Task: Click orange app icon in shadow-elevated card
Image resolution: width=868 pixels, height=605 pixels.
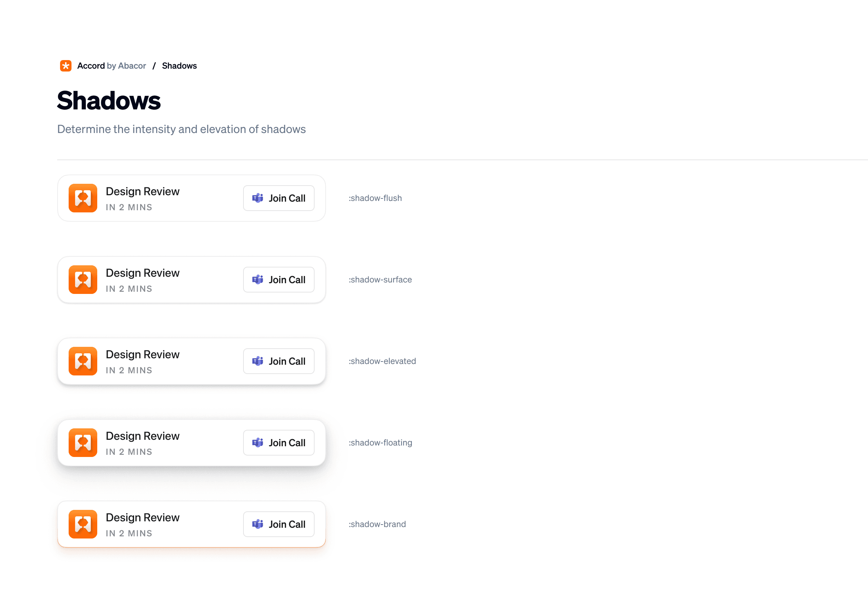Action: coord(83,361)
